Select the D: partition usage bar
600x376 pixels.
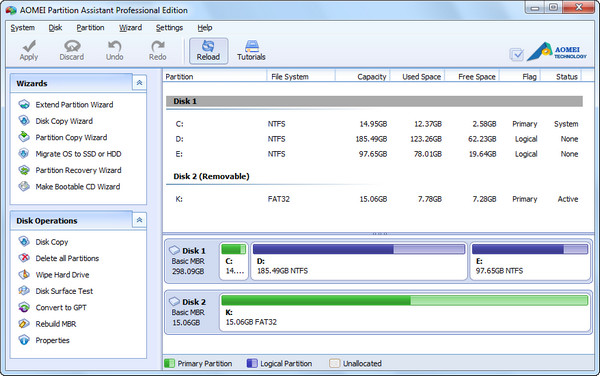point(359,249)
